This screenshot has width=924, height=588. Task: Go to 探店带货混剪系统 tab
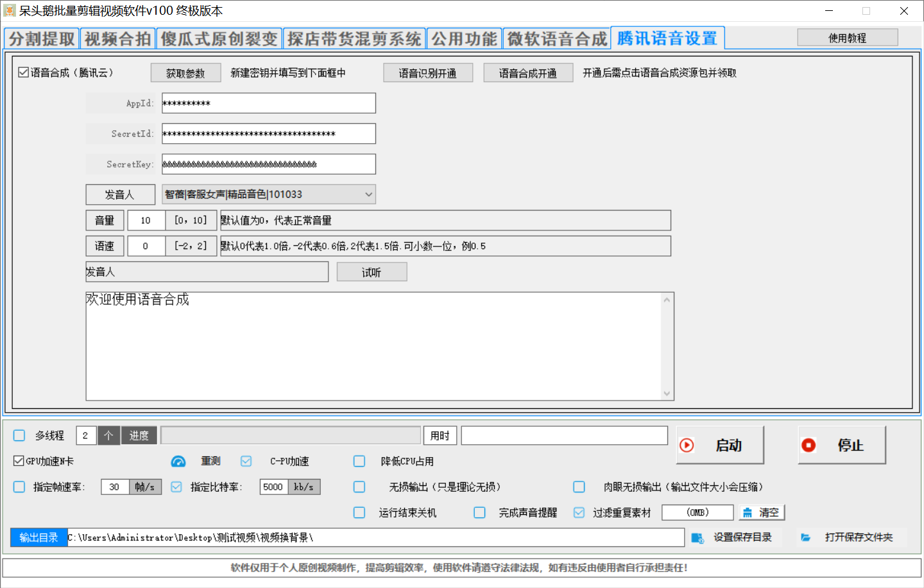pyautogui.click(x=355, y=39)
